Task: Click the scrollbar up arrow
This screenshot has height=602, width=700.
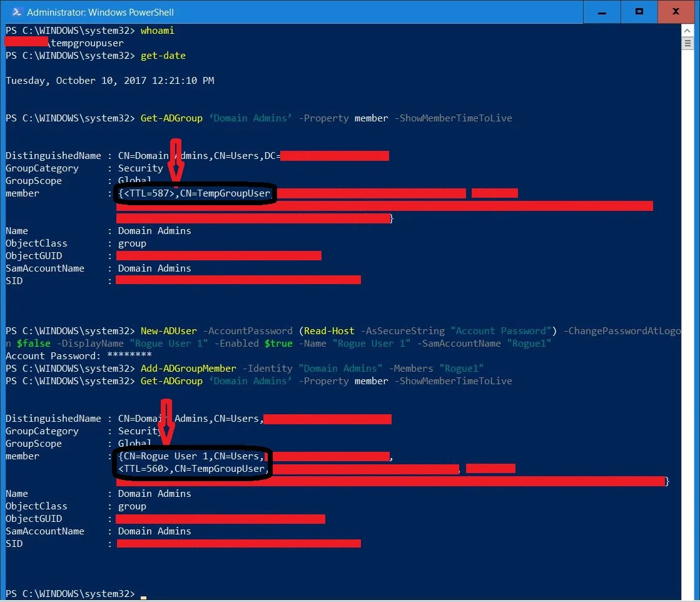Action: (x=687, y=29)
